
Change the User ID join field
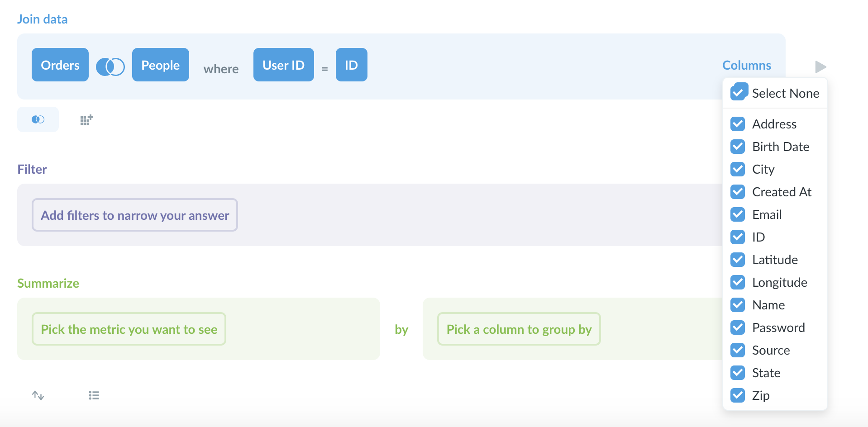coord(283,65)
